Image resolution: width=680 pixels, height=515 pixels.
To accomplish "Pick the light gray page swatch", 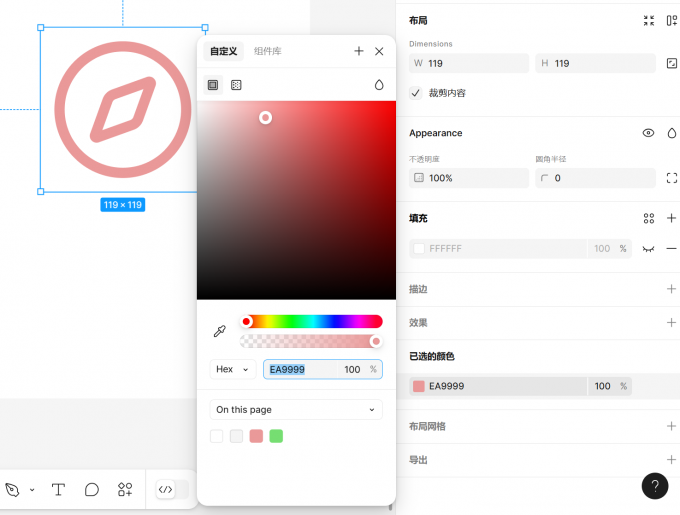I will tap(236, 436).
